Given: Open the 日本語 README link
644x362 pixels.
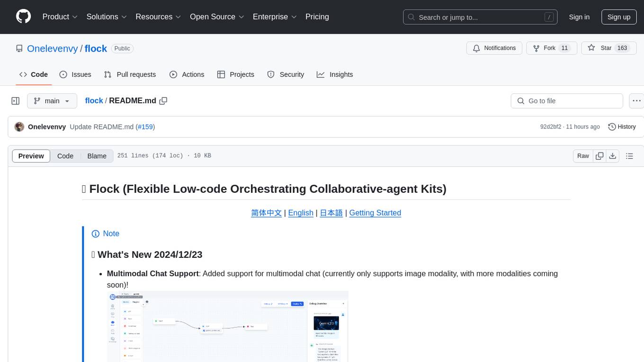Looking at the screenshot, I should click(331, 213).
